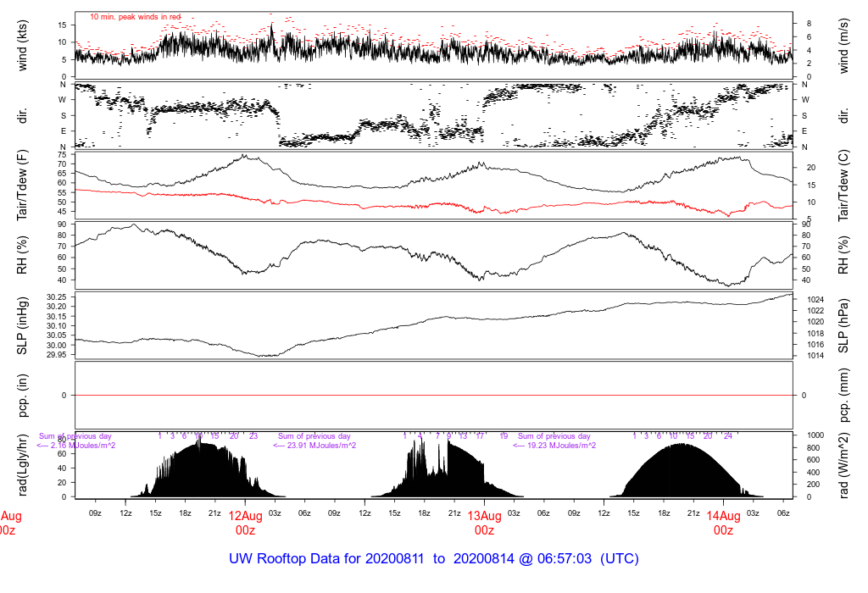Click the 'pcp. (in)' axis label
Image resolution: width=868 pixels, height=593 pixels.
click(22, 395)
